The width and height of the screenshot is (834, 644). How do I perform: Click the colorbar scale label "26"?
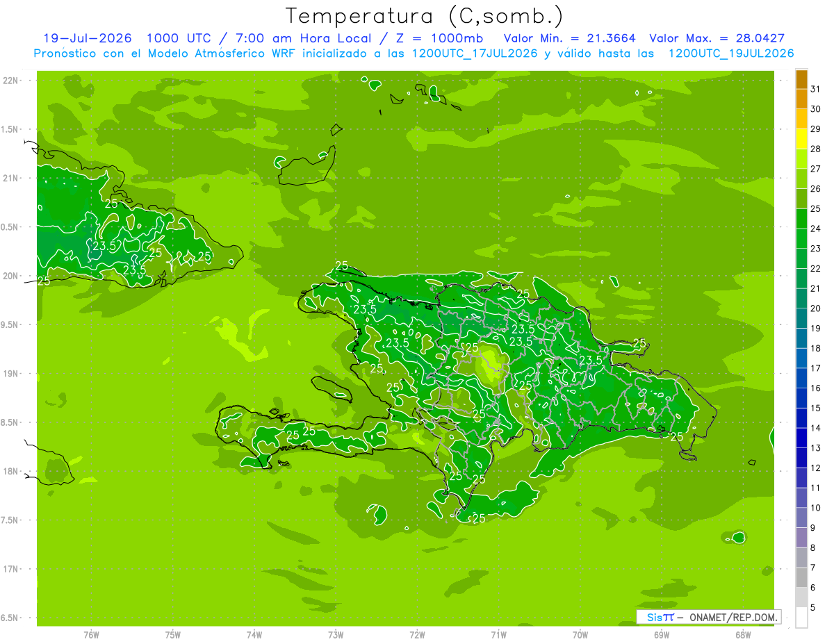(815, 189)
